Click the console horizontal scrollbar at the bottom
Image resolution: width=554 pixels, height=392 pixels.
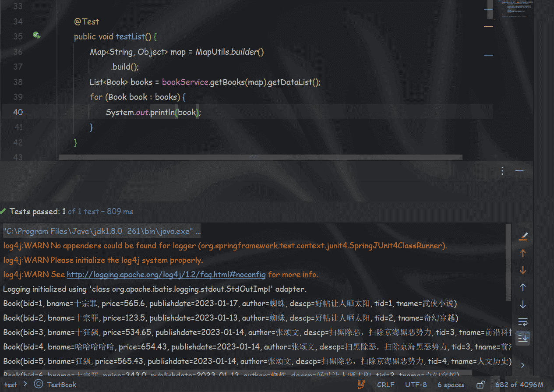pos(237,373)
